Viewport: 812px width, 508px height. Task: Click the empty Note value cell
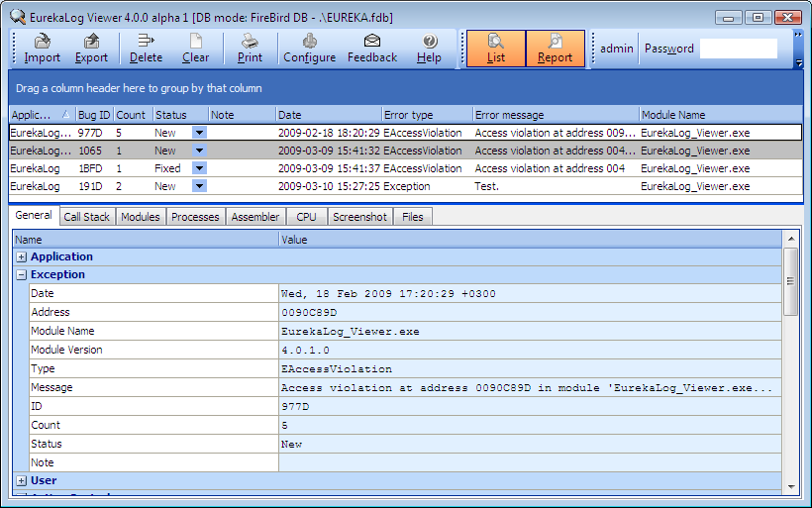[x=531, y=462]
